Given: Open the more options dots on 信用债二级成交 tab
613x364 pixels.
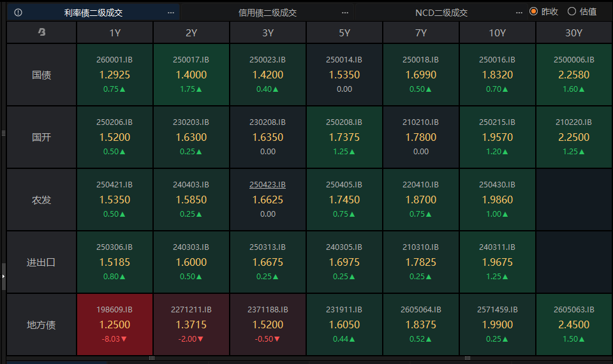Looking at the screenshot, I should click(345, 12).
